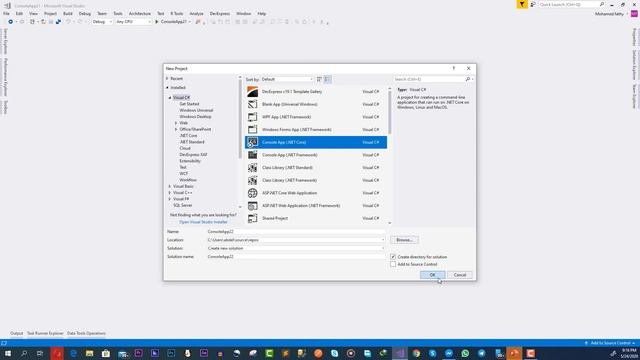
Task: Click the navigate backward toolbar icon
Action: point(11,22)
